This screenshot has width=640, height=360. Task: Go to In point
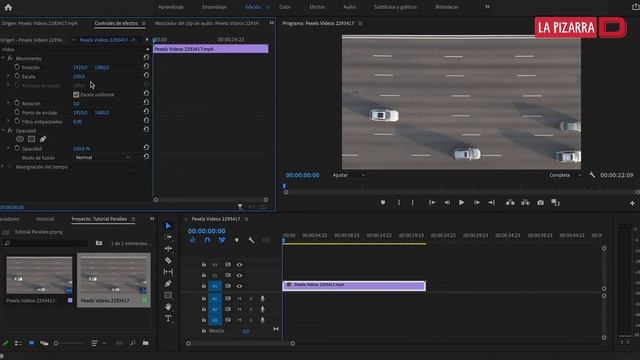[432, 202]
